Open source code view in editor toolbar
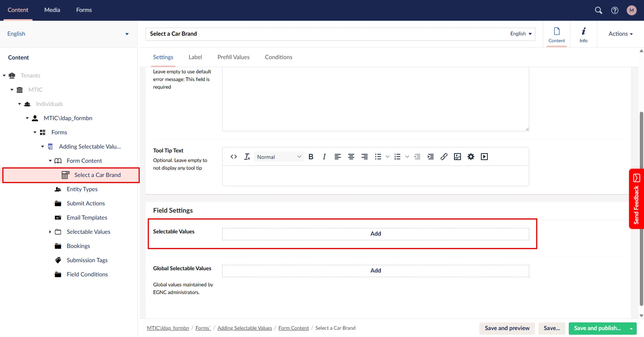 [x=233, y=157]
